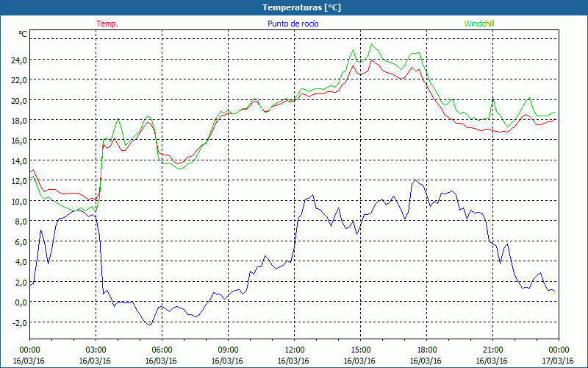Click the 14,0 y-axis value
Screen dimensions: 588x368
[19, 160]
